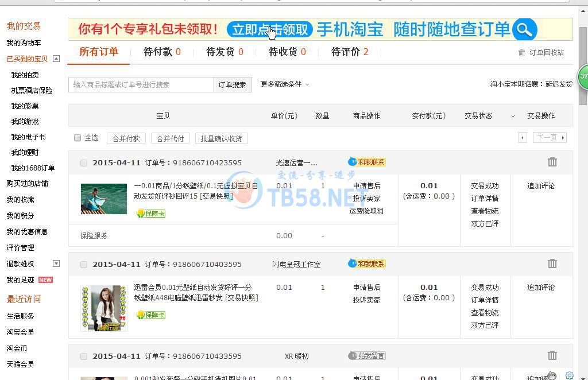
Task: Open the 迅雷会员 product thumbnail
Action: click(x=104, y=308)
